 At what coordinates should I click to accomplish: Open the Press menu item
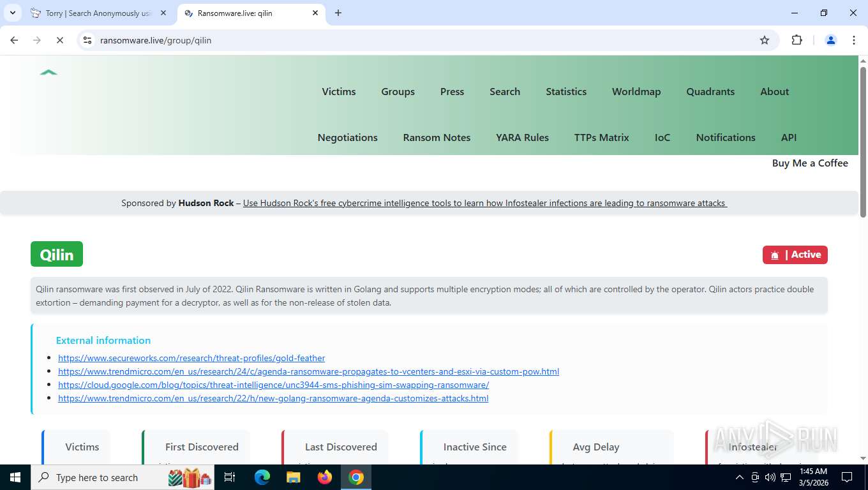[x=452, y=91]
